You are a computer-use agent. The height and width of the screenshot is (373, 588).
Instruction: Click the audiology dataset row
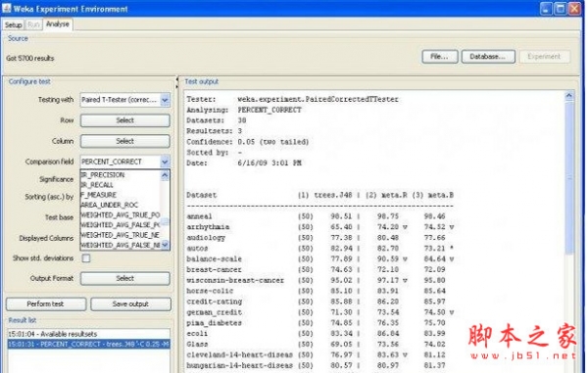(x=319, y=238)
